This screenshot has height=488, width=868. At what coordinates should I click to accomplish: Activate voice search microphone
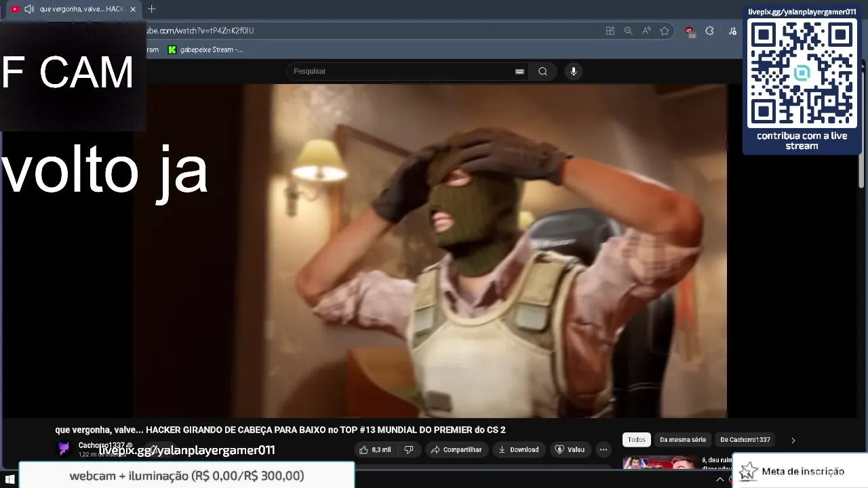(x=574, y=71)
